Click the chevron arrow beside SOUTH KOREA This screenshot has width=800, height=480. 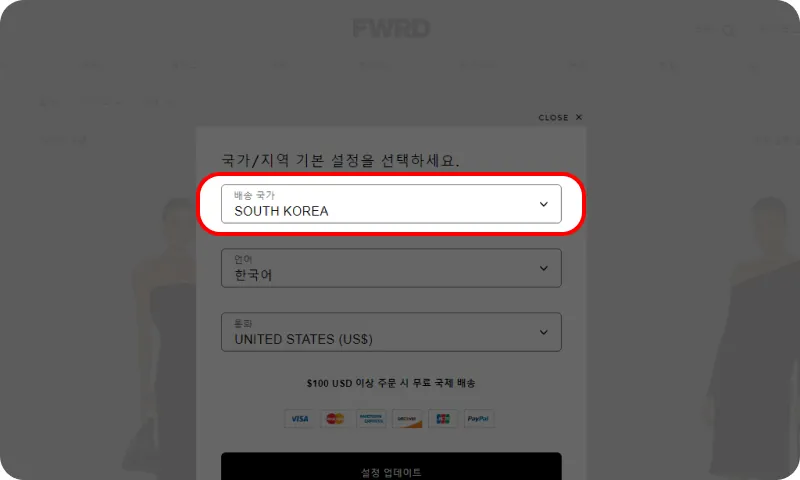point(543,204)
